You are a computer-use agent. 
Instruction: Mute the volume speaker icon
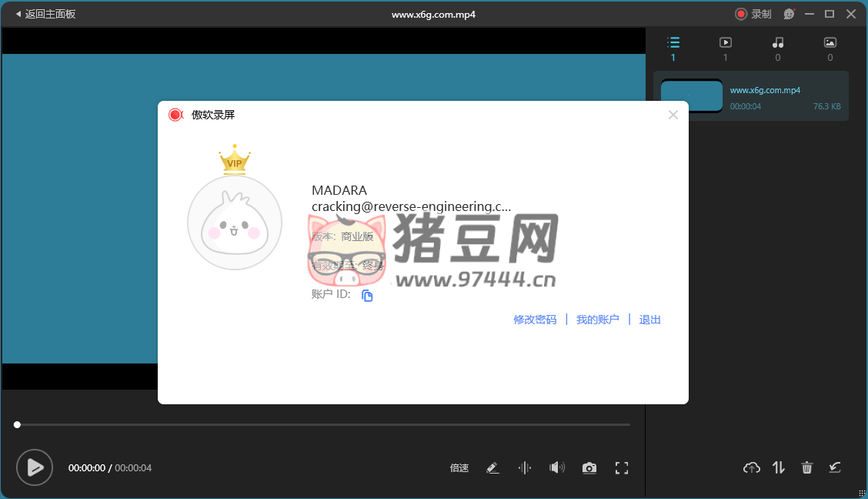tap(556, 467)
